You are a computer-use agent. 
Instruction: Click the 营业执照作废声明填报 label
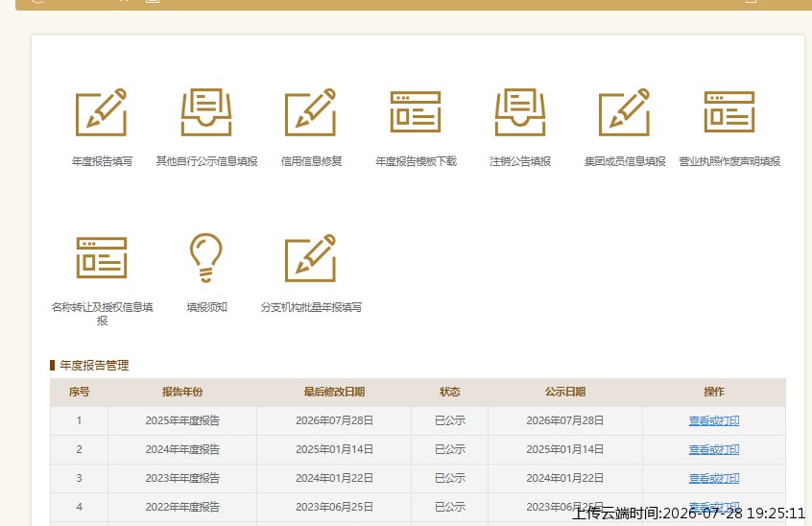[x=729, y=161]
